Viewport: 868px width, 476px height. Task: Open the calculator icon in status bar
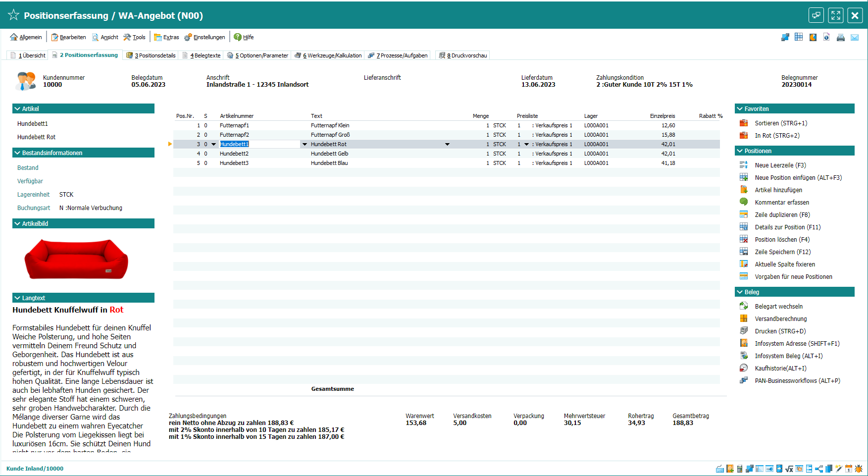[x=740, y=469]
